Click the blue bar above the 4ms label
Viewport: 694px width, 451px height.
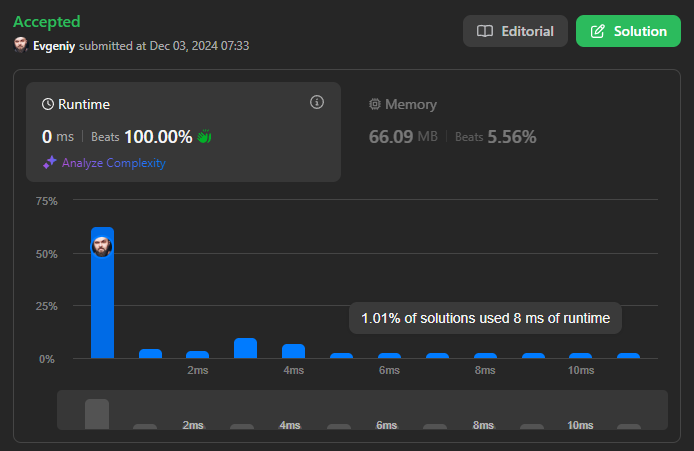tap(293, 351)
